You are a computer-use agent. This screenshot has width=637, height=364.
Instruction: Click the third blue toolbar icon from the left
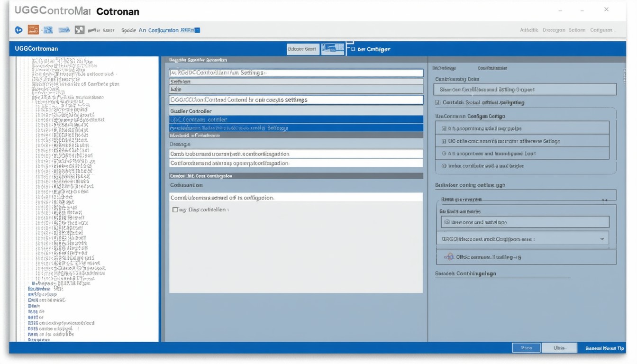point(64,30)
